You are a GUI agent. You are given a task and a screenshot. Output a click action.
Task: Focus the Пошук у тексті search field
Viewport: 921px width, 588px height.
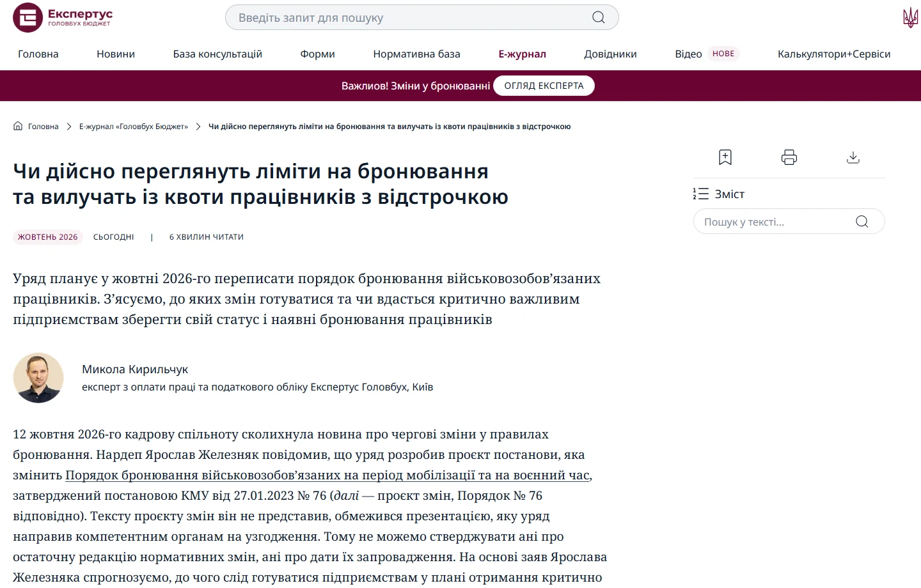(x=789, y=222)
